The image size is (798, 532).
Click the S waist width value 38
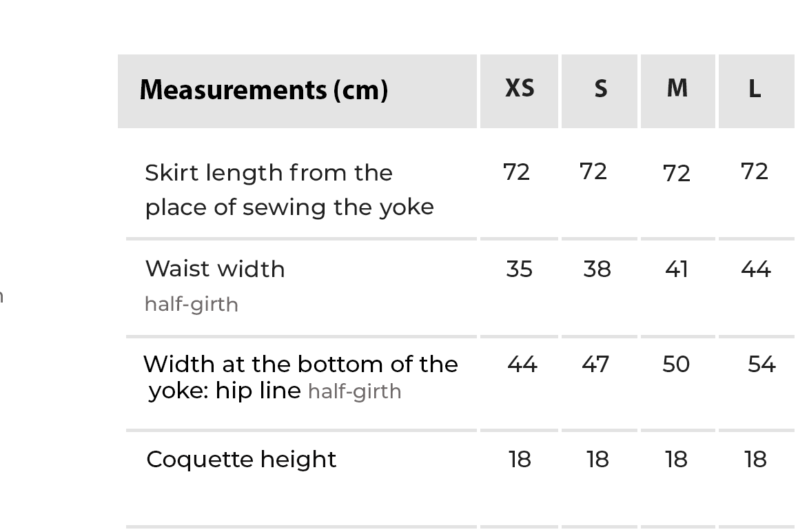[x=597, y=269]
